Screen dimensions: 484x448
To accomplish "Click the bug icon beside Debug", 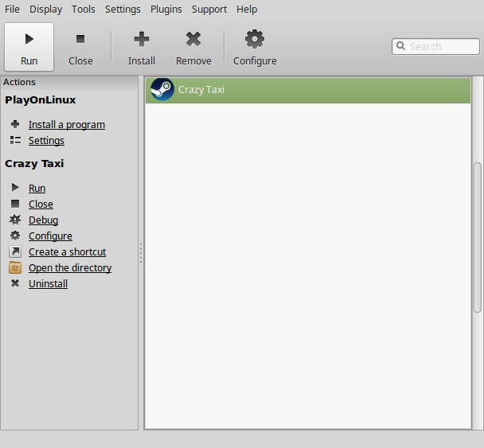I will pyautogui.click(x=15, y=220).
